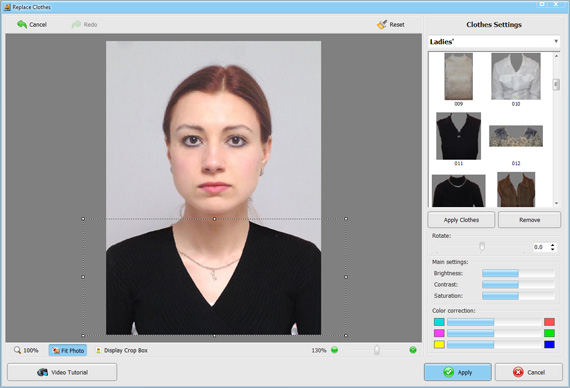Click the red color correction swatch
This screenshot has width=570, height=388.
(549, 322)
